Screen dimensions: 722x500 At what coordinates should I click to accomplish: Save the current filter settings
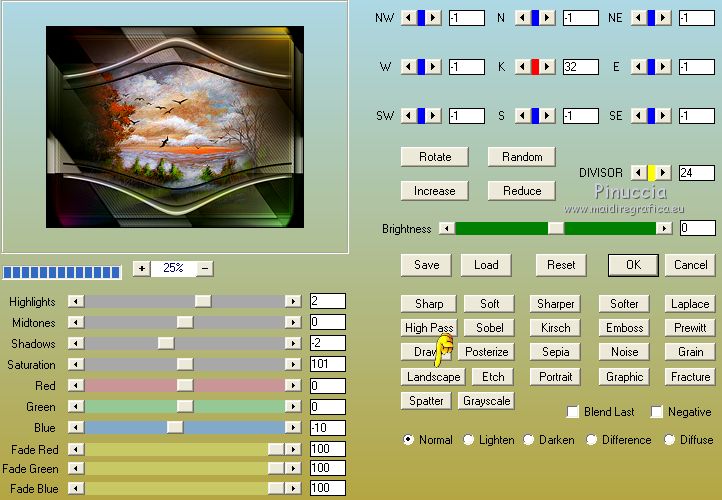pyautogui.click(x=426, y=265)
